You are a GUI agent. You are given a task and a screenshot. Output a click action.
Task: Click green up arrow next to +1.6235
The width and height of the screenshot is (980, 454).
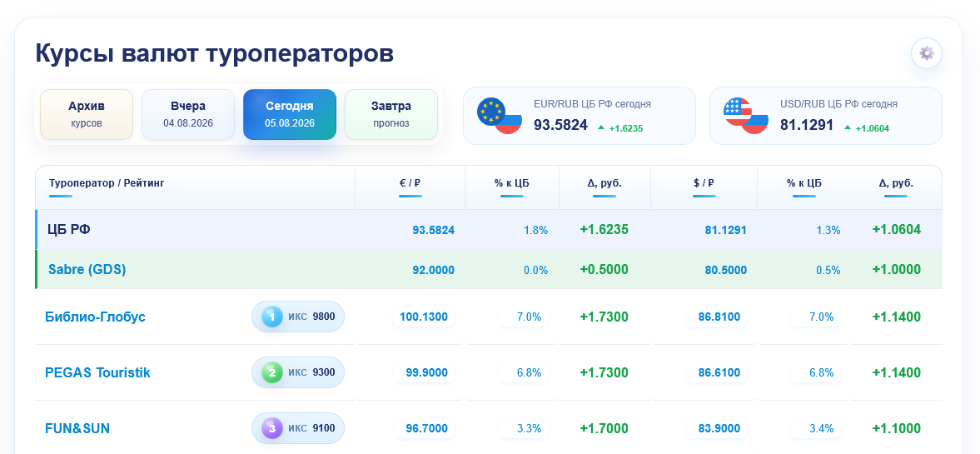tap(601, 127)
